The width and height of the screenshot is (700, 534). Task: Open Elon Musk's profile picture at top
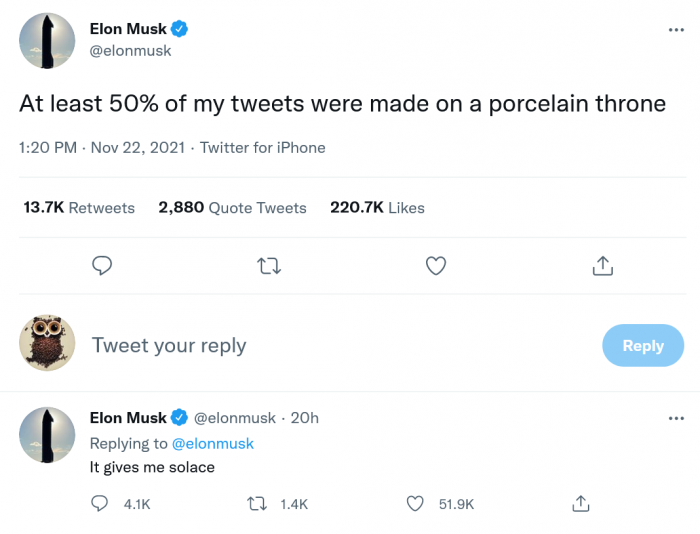pyautogui.click(x=48, y=42)
